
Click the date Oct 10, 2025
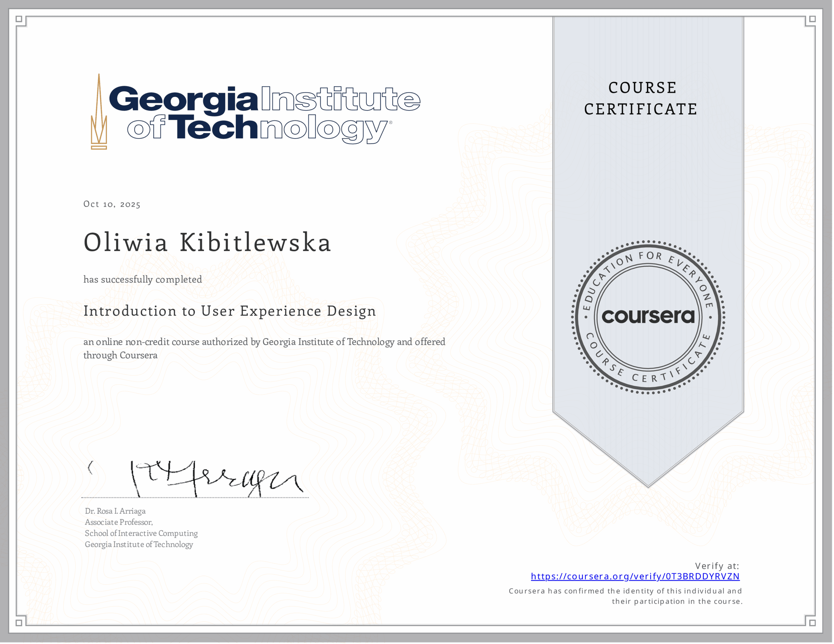112,204
